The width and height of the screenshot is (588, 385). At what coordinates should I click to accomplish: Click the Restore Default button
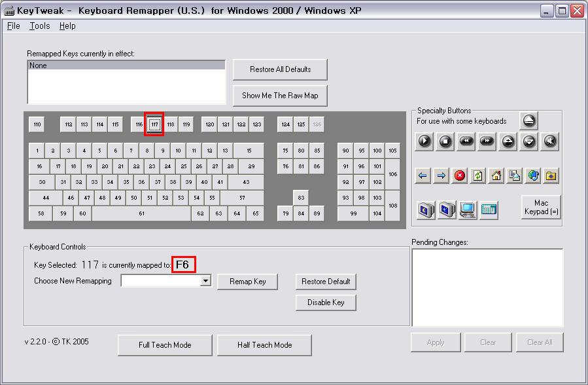326,282
